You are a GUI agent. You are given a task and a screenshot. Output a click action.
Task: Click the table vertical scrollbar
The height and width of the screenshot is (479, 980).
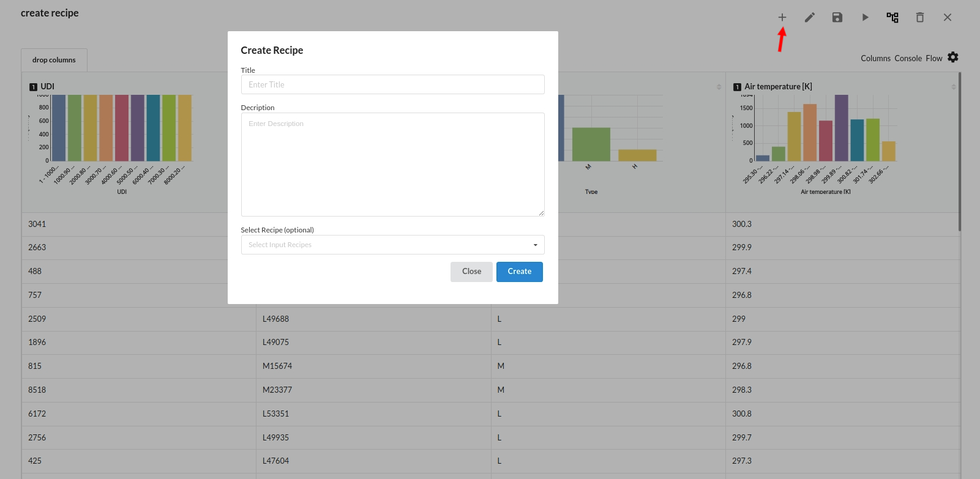(959, 152)
